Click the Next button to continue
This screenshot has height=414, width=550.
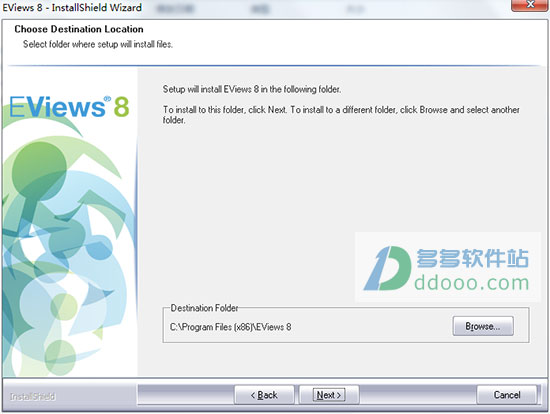pyautogui.click(x=329, y=395)
